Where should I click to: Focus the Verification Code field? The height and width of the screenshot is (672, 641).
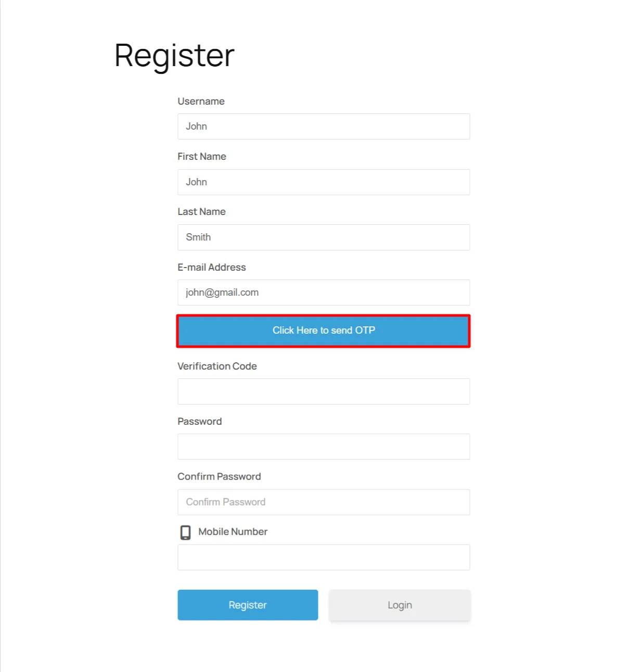[323, 391]
